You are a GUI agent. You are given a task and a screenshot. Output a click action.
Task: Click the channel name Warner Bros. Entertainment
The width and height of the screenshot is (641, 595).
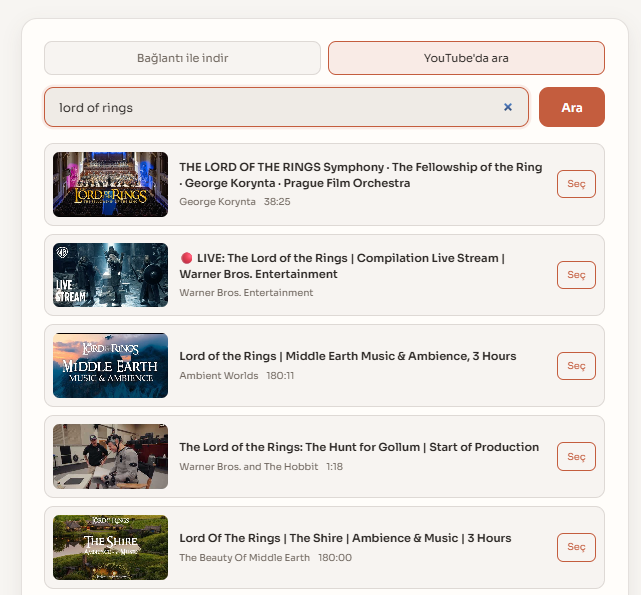246,293
